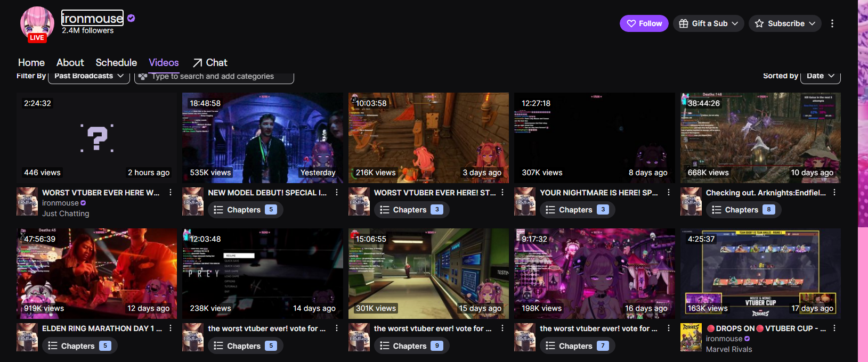Play the 9:17:32 broadcast thumbnail

pyautogui.click(x=595, y=274)
